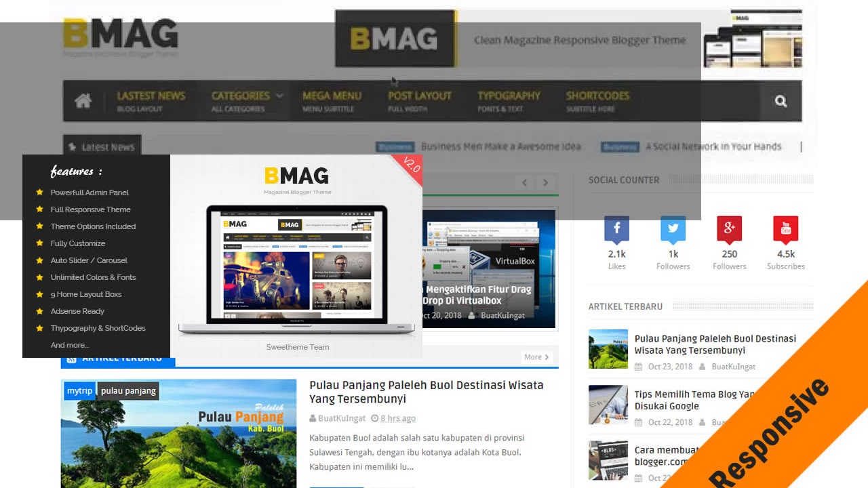
Task: Open Mega Menu item
Action: [x=332, y=101]
